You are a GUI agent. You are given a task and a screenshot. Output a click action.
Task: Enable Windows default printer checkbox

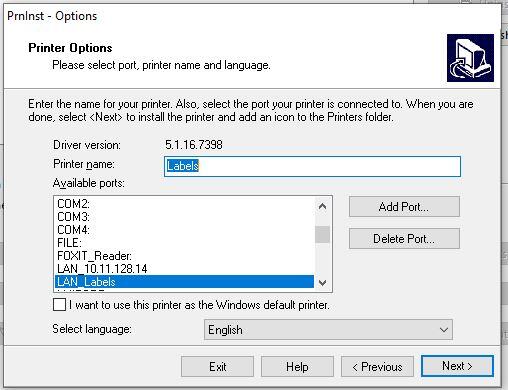click(59, 305)
